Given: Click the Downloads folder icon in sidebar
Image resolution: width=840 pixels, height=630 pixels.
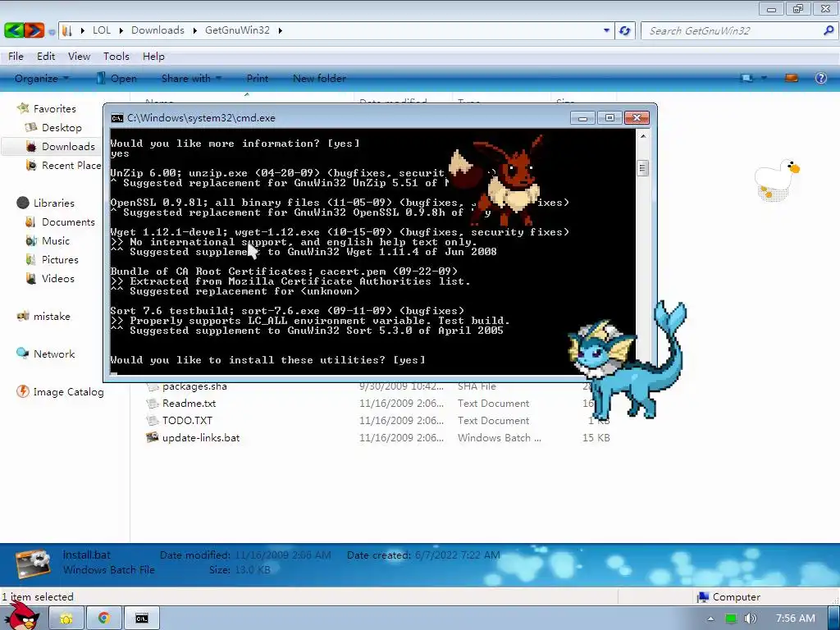Looking at the screenshot, I should coord(31,146).
